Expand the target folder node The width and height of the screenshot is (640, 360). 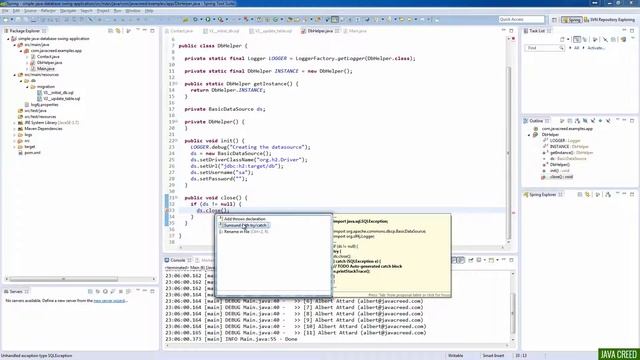(15, 147)
